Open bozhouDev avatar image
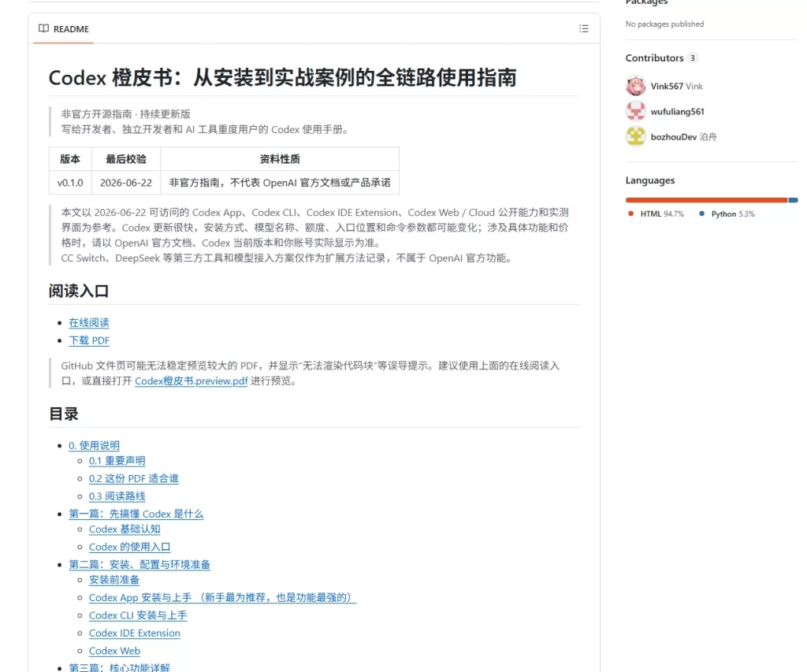 point(636,136)
